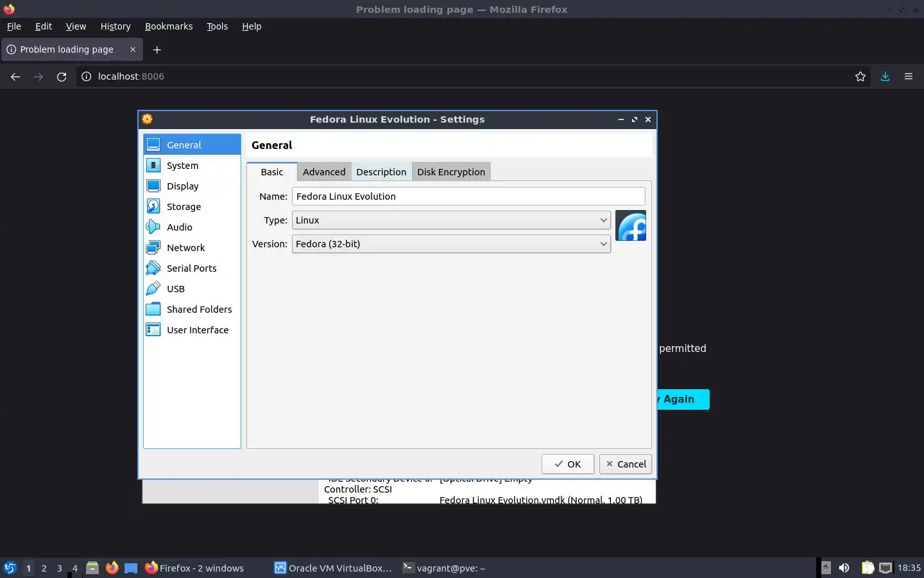
Task: Switch to the Disk Encryption tab
Action: [451, 171]
